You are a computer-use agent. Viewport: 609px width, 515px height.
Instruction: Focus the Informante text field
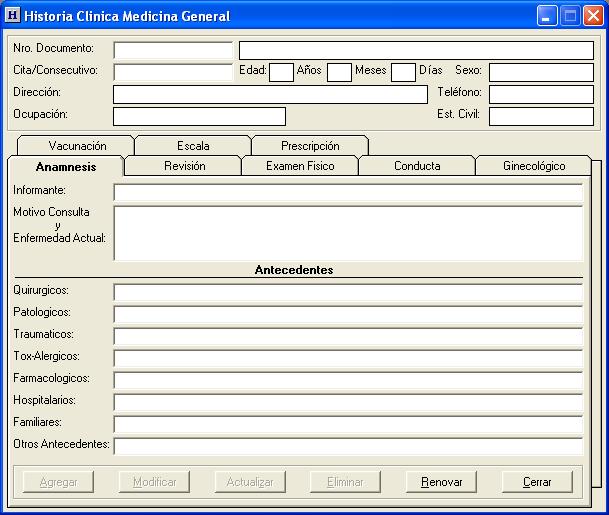pos(347,192)
